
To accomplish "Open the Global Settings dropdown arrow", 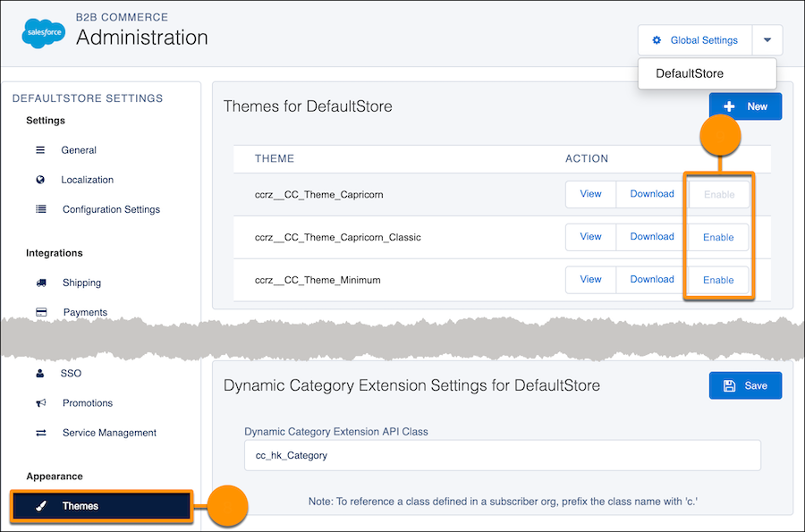I will [x=767, y=40].
